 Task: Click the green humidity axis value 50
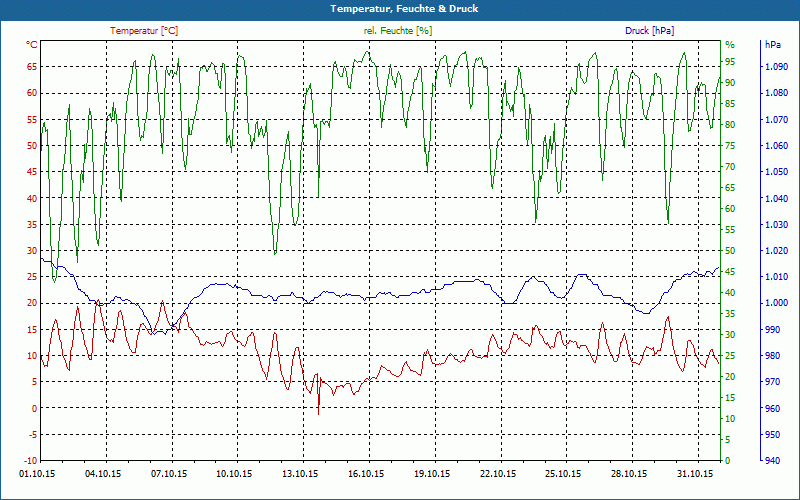pyautogui.click(x=730, y=251)
